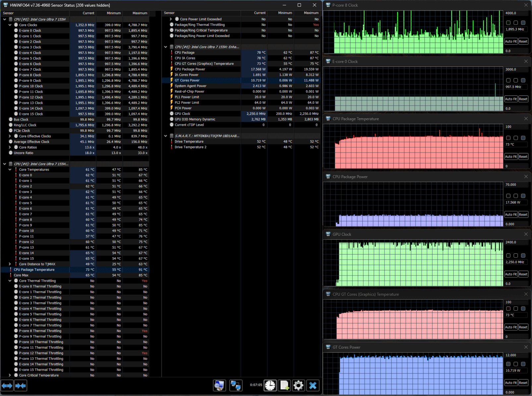The width and height of the screenshot is (532, 396).
Task: Click the expand columns double-arrow icon
Action: click(x=7, y=385)
